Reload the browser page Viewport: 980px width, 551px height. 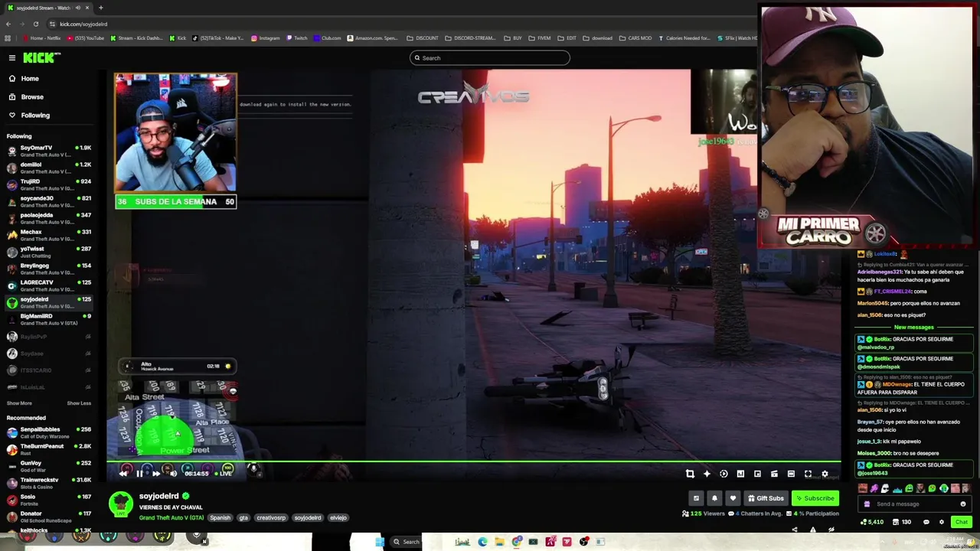(35, 24)
